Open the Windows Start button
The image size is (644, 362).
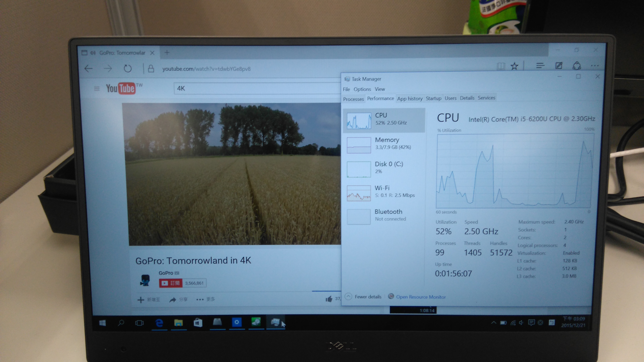[x=103, y=323]
